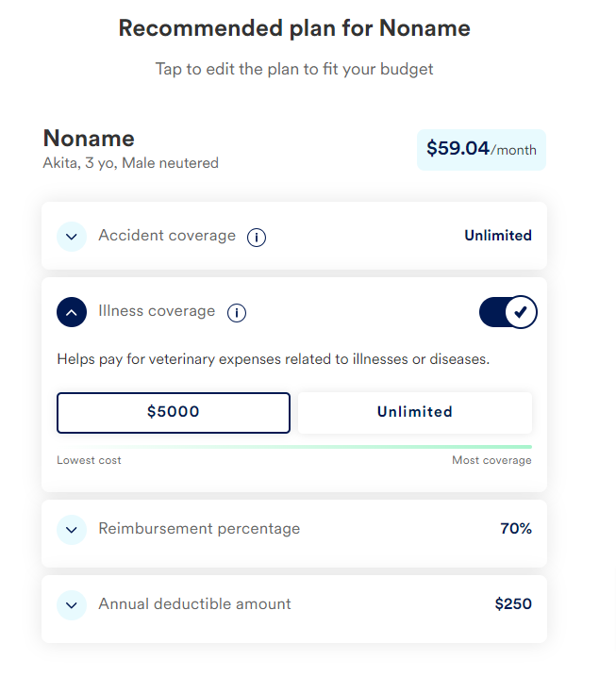The width and height of the screenshot is (616, 676).
Task: Click the Illness coverage info icon
Action: [x=237, y=313]
